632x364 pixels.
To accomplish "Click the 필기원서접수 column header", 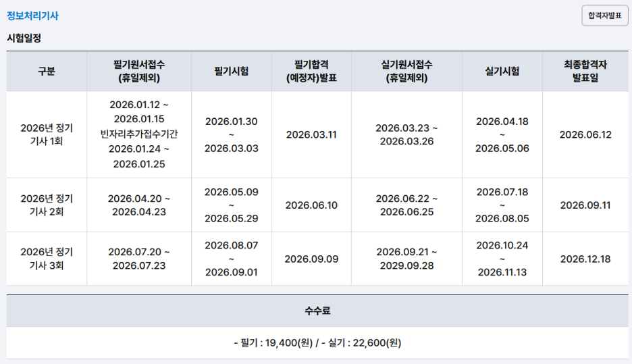I will click(139, 71).
